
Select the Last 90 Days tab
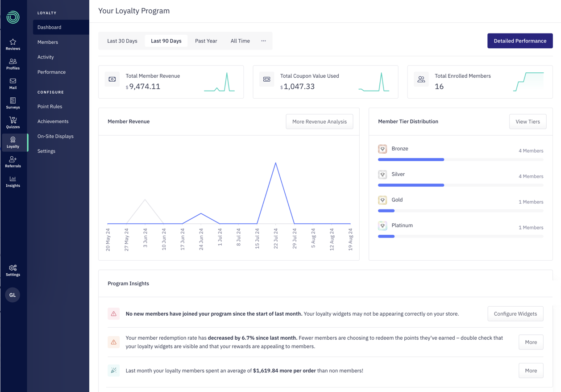coord(166,41)
